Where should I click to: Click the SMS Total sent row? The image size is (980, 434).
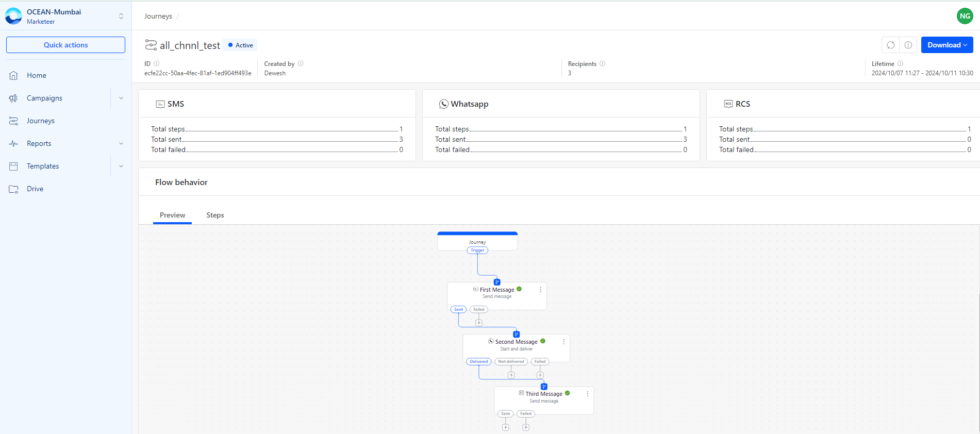277,139
